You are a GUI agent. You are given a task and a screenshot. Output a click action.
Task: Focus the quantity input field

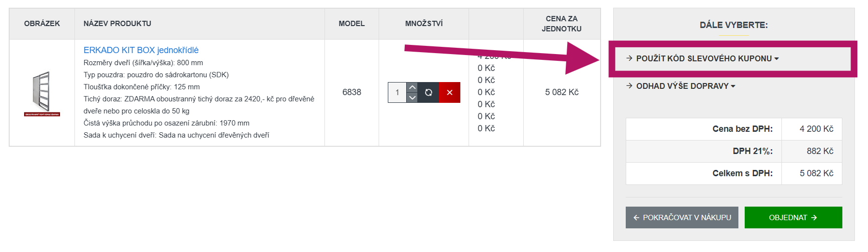tap(397, 93)
